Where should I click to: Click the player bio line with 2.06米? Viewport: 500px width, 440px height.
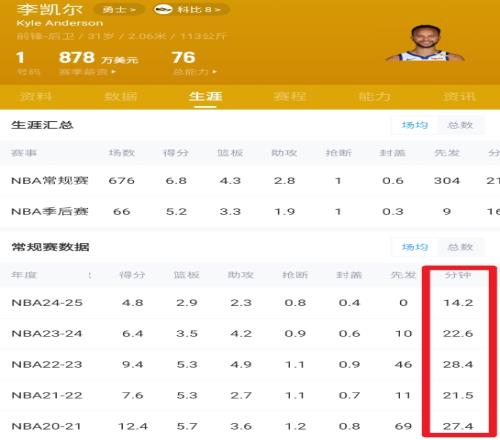[122, 36]
